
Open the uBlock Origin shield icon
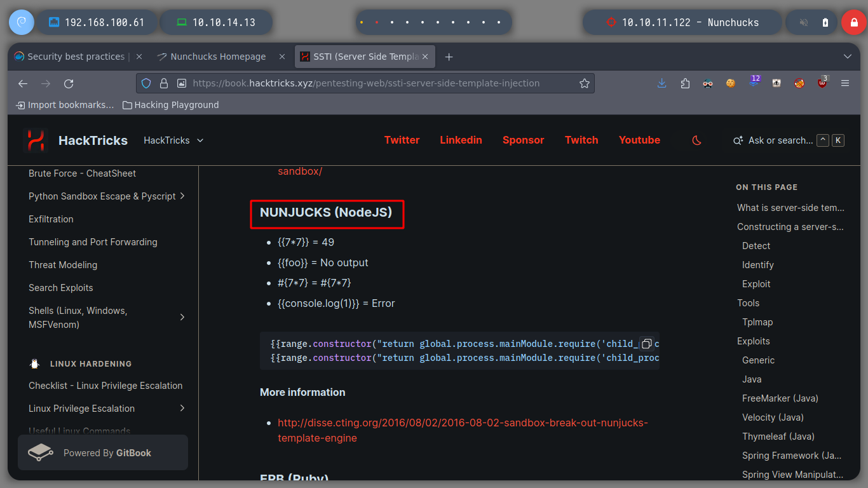(822, 83)
